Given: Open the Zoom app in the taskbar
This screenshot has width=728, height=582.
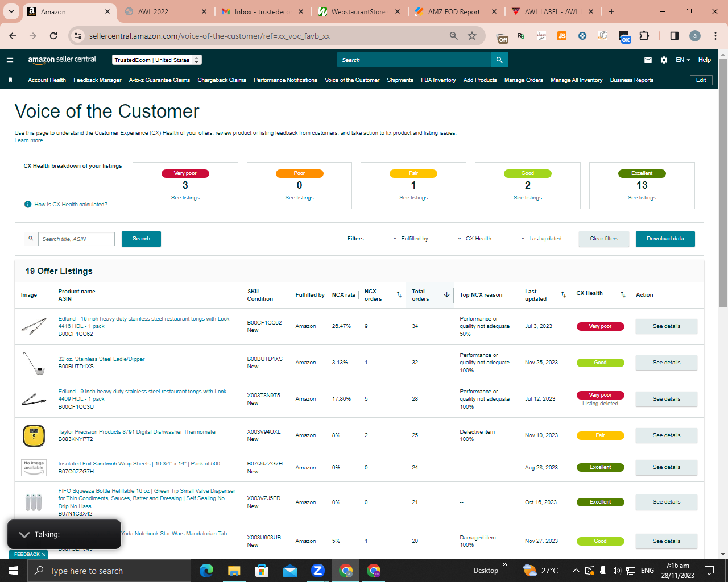Looking at the screenshot, I should point(318,571).
